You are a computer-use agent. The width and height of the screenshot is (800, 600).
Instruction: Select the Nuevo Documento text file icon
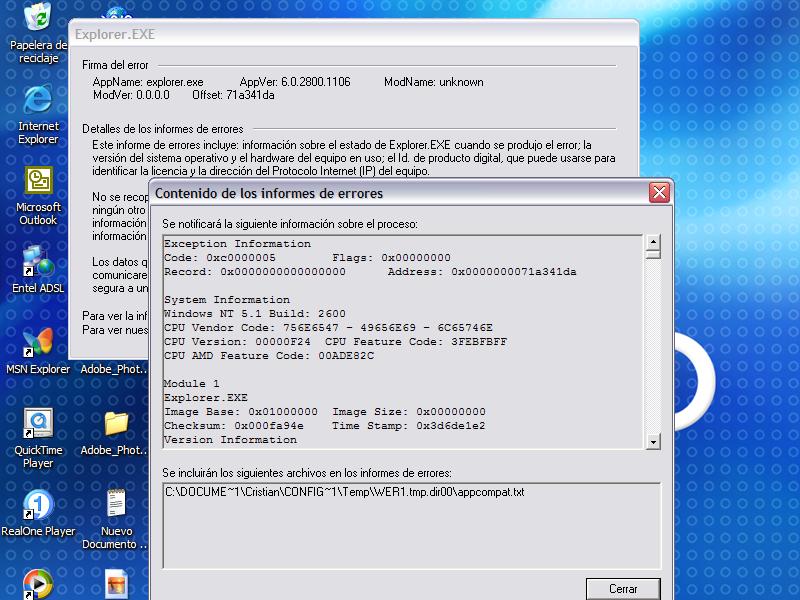[x=116, y=503]
